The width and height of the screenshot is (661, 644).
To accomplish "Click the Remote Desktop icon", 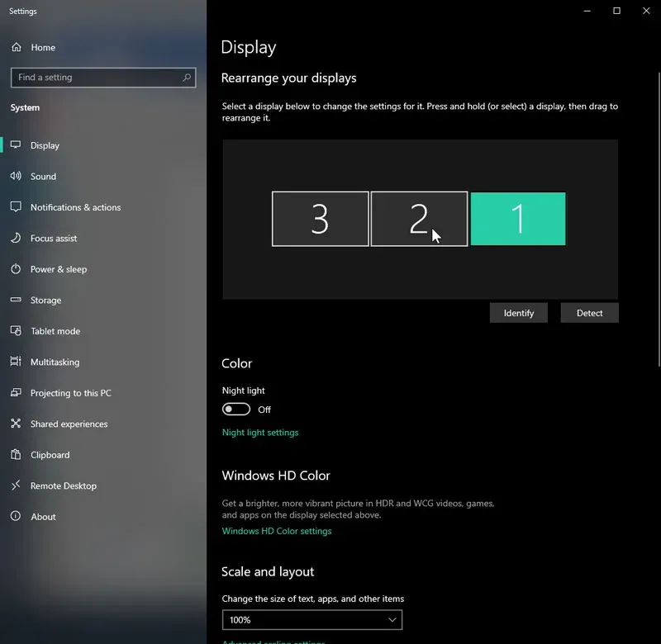I will pyautogui.click(x=16, y=485).
